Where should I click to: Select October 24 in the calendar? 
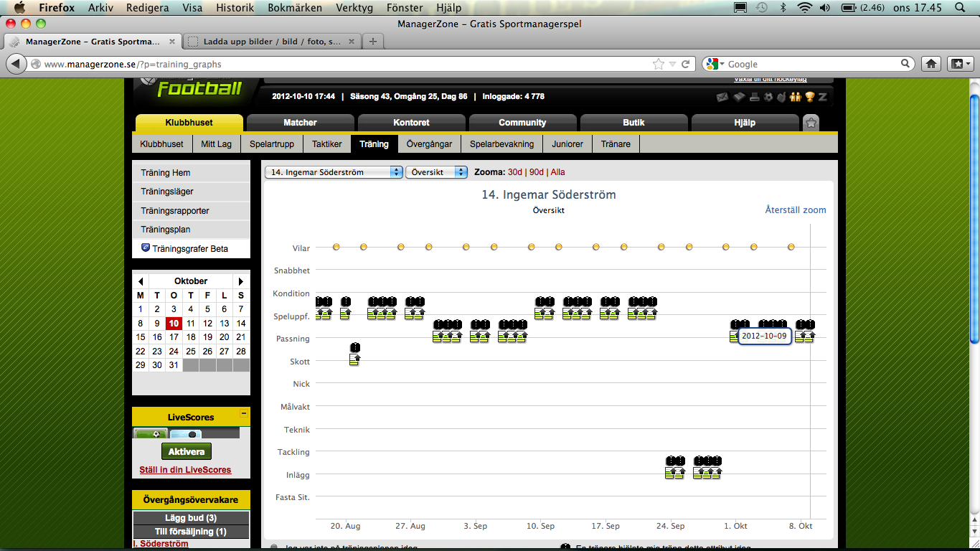[x=174, y=352]
